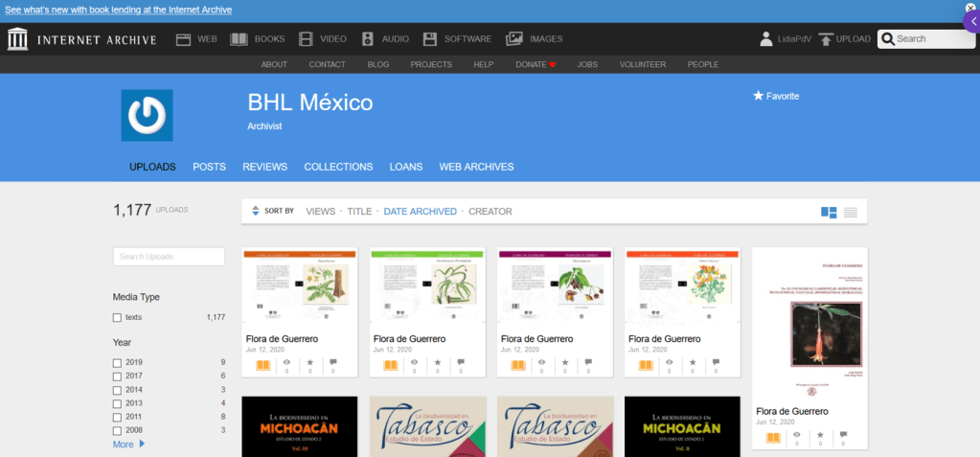Viewport: 980px width, 457px height.
Task: Open the orange Michoacán Vol. III cover
Action: click(300, 426)
